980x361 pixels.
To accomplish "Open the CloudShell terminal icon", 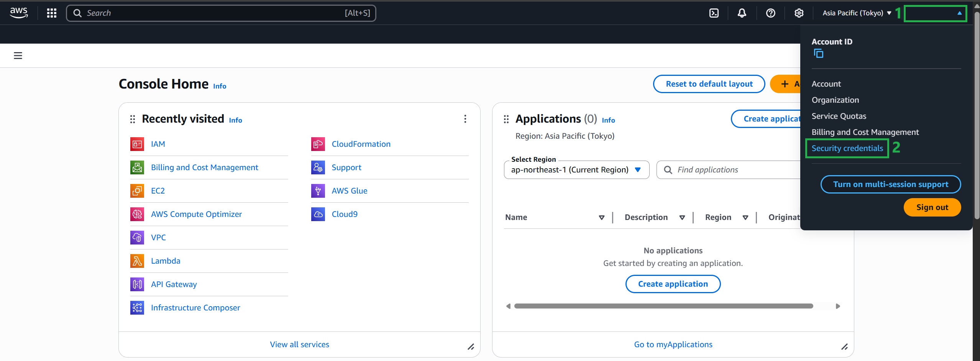I will coord(714,13).
